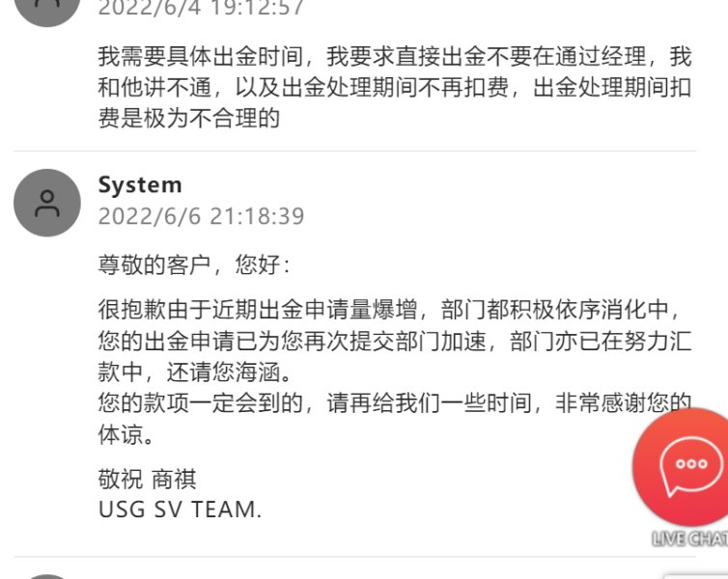Click the timestamp 2022/6/6 21:18:39
The image size is (728, 579).
(201, 216)
